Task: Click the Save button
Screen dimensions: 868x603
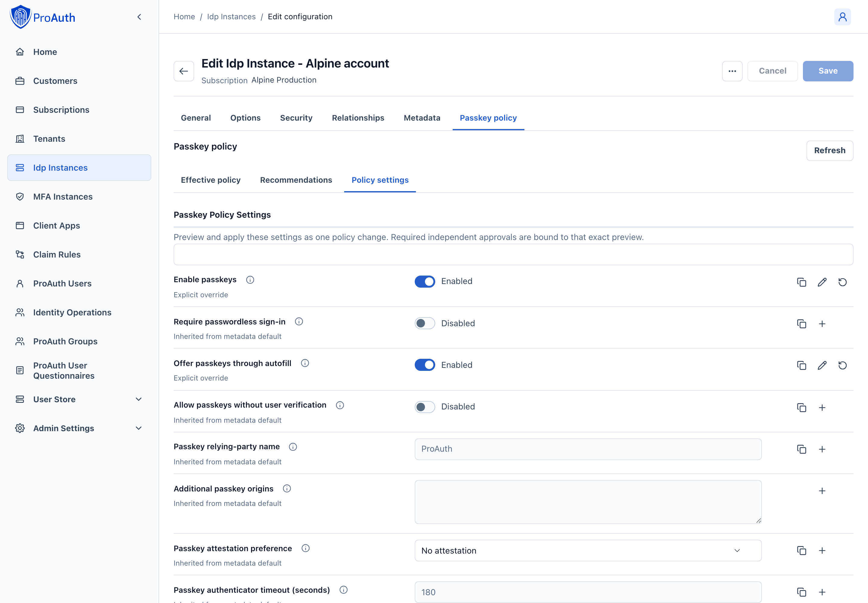Action: [828, 71]
